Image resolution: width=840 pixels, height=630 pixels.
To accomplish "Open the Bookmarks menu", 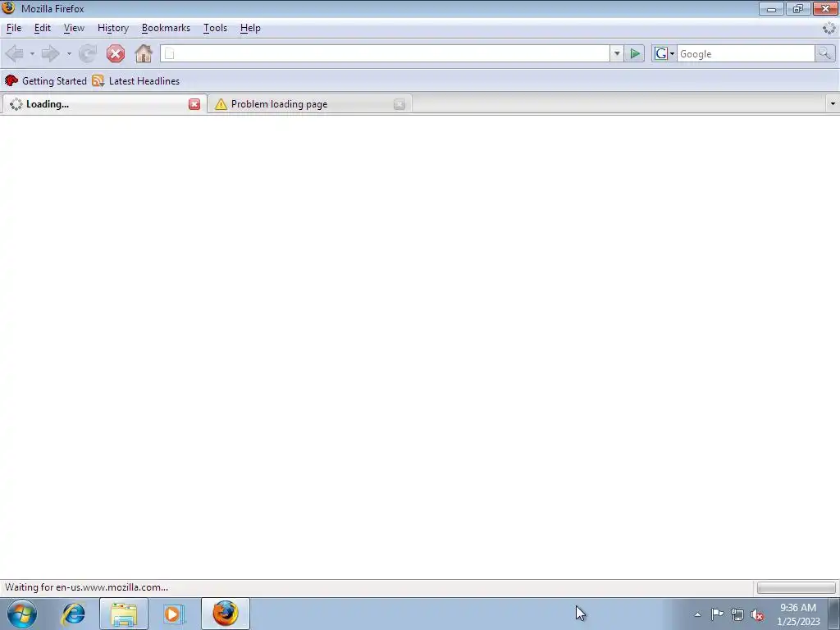I will point(166,28).
